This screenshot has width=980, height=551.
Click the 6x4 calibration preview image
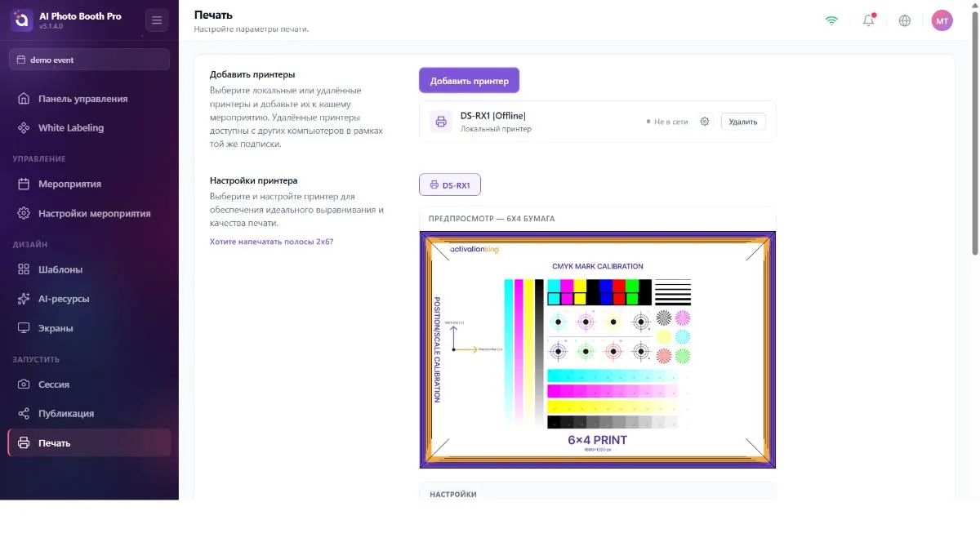point(598,349)
